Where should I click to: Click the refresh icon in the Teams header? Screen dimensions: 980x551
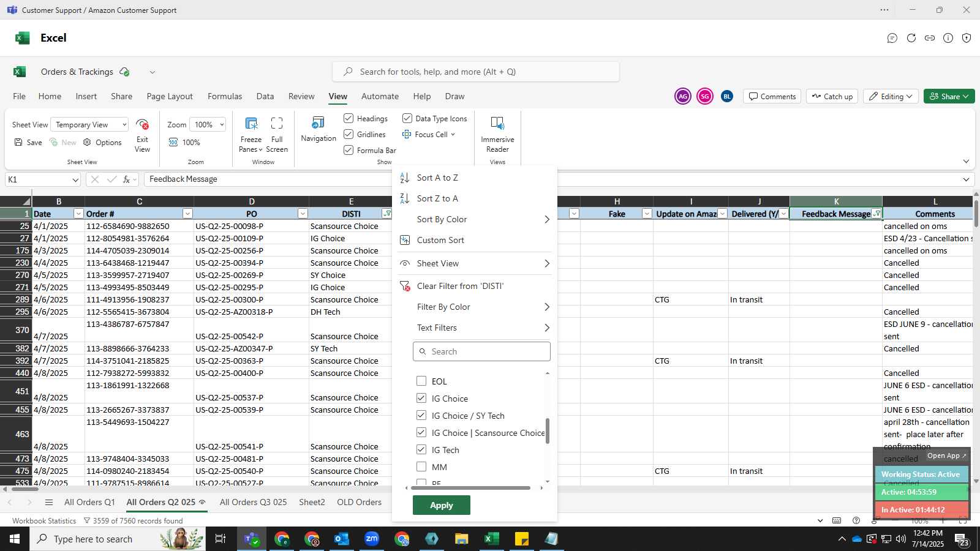coord(911,38)
